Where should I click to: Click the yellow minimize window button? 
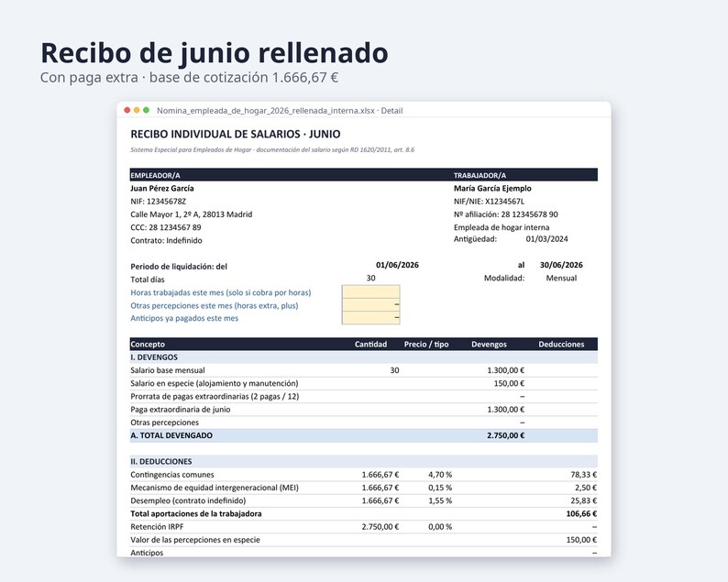click(x=137, y=110)
